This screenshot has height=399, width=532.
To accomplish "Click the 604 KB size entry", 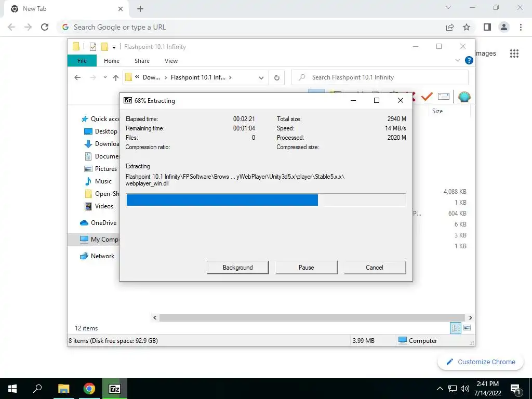I will click(x=457, y=214).
